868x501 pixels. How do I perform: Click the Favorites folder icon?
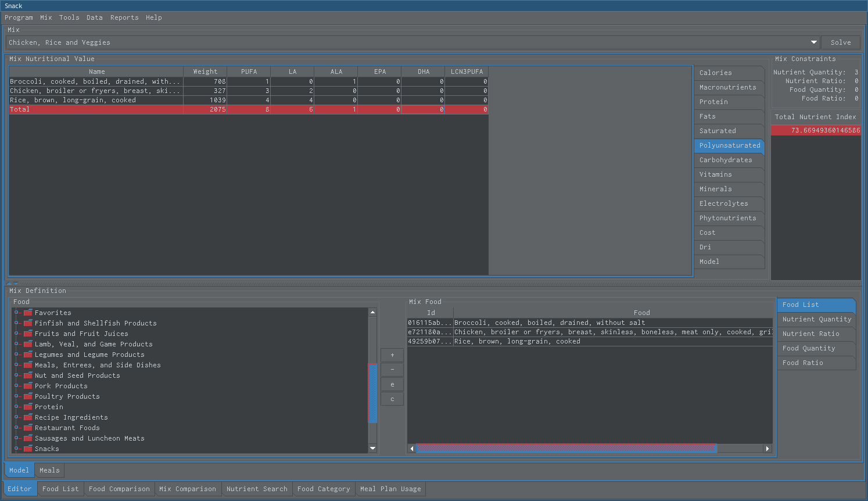(x=28, y=313)
